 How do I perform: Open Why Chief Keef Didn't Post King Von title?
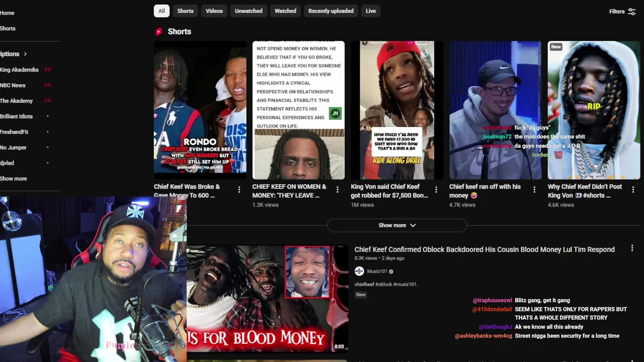point(585,191)
